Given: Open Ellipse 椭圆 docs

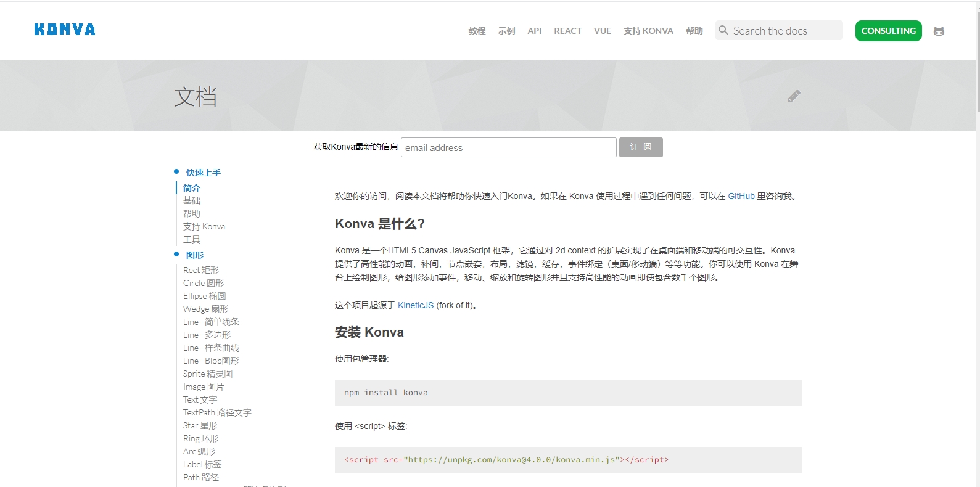Looking at the screenshot, I should [x=205, y=296].
